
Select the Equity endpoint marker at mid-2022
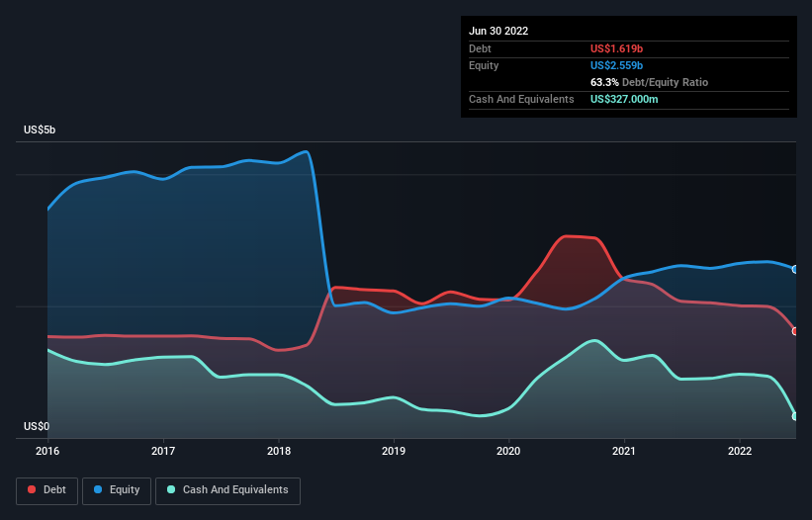(x=795, y=270)
